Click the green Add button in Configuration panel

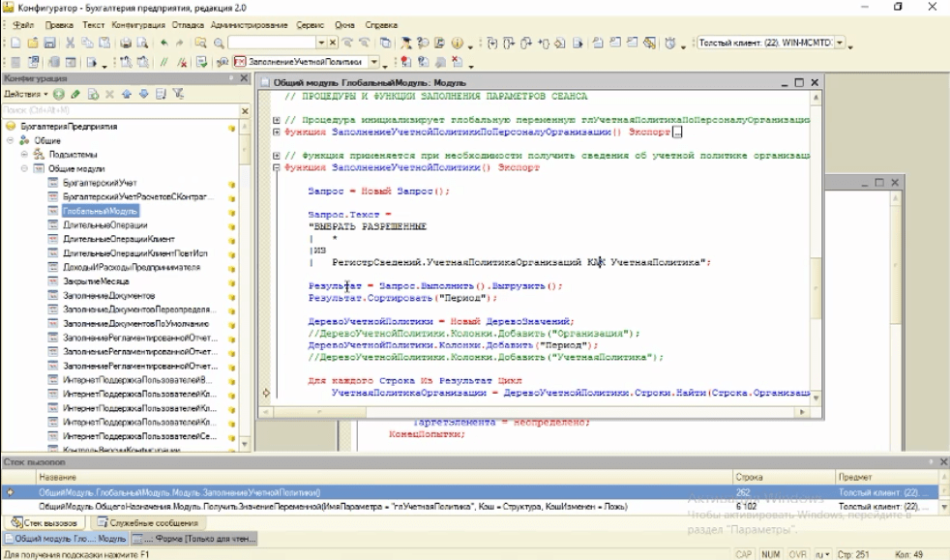tap(59, 94)
